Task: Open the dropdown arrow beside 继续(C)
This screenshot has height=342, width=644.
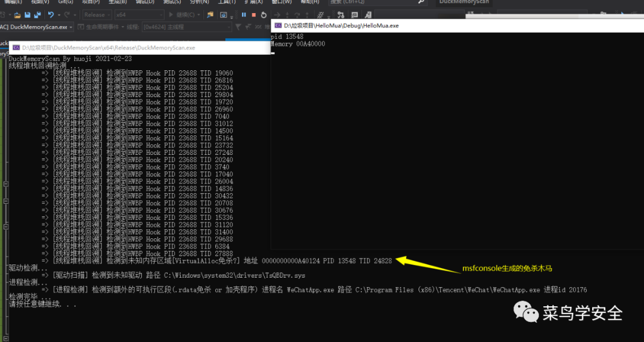Action: click(199, 15)
